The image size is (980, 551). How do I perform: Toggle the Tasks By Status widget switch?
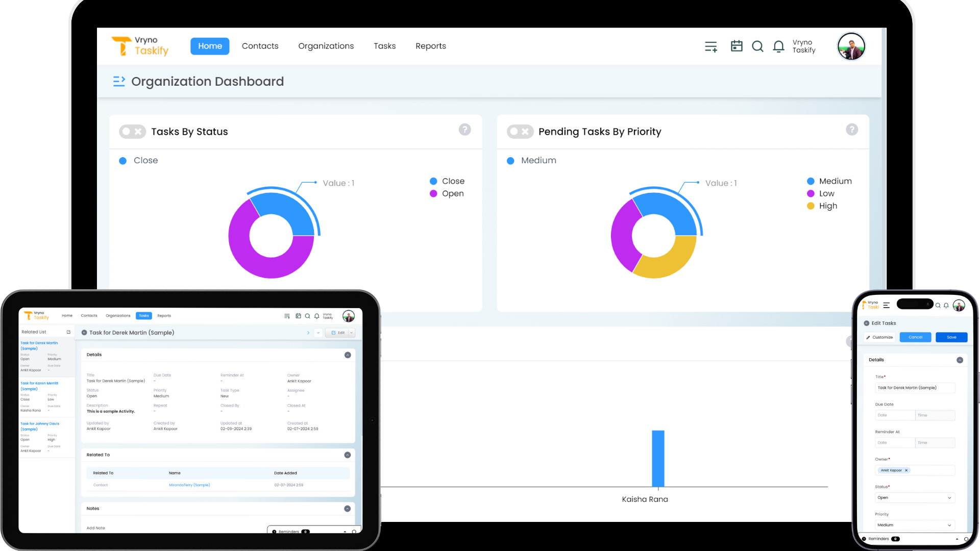[x=132, y=131]
